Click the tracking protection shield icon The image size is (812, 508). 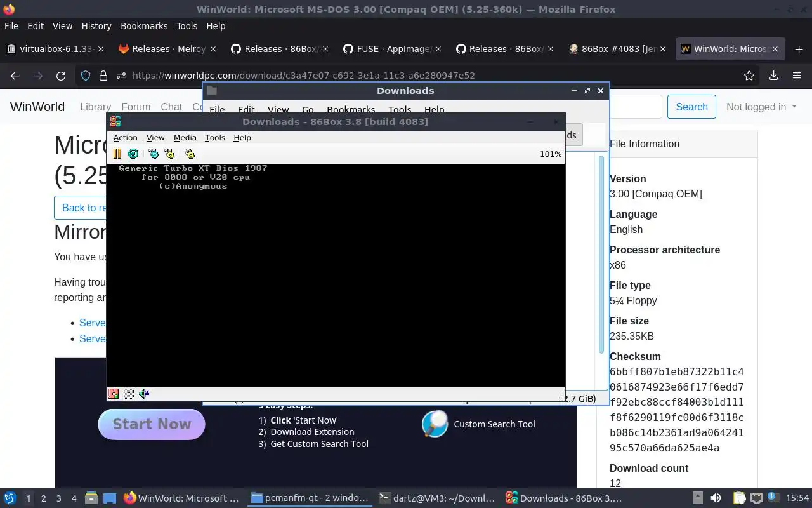pos(86,76)
